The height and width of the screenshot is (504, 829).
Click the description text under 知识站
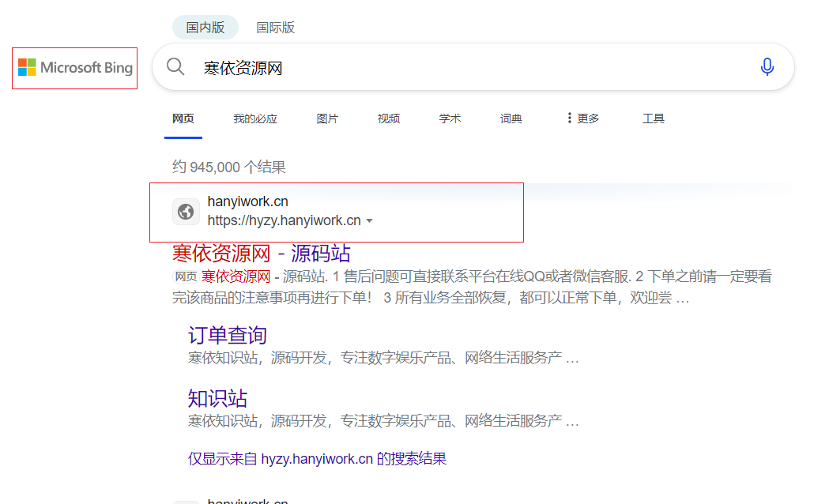(x=383, y=421)
